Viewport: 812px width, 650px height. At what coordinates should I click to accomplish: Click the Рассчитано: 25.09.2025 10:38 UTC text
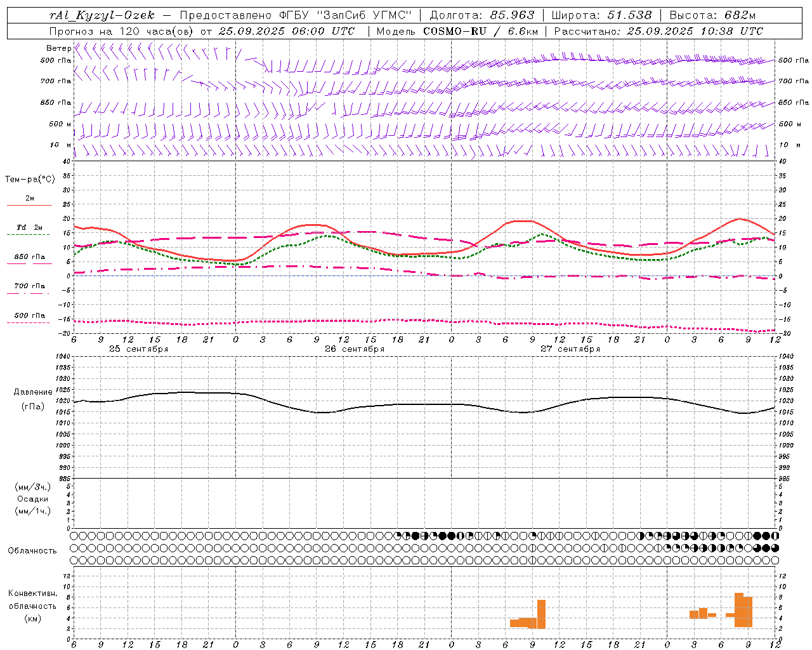click(x=658, y=31)
